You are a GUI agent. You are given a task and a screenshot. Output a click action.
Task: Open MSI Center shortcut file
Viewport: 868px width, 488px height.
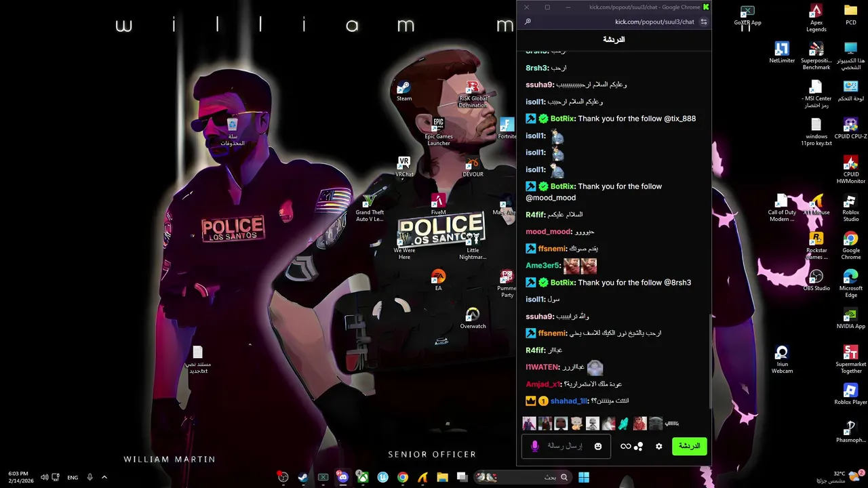click(x=816, y=94)
